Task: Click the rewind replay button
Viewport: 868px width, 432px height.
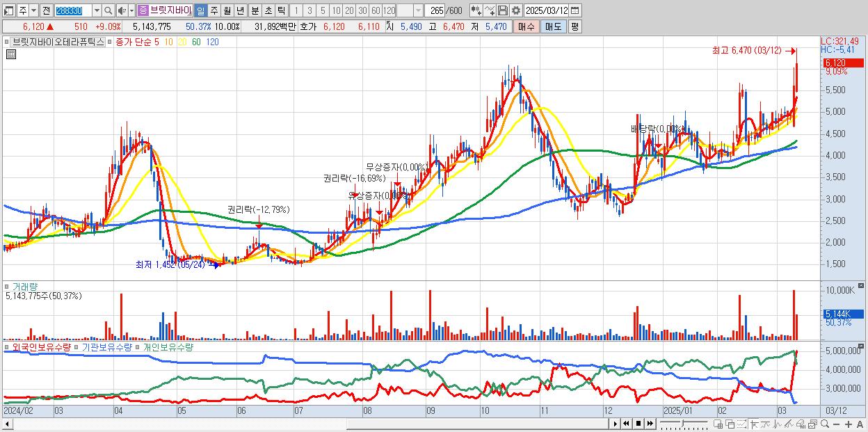Action: (x=626, y=424)
